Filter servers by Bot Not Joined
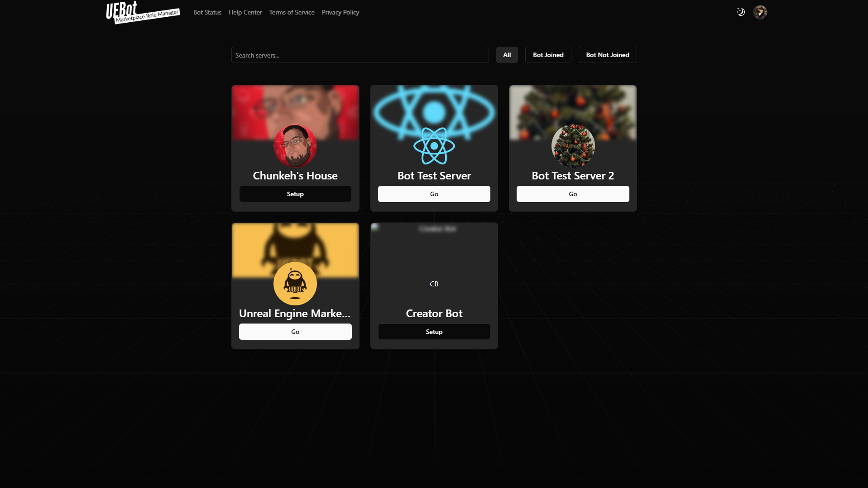The image size is (868, 488). [608, 55]
